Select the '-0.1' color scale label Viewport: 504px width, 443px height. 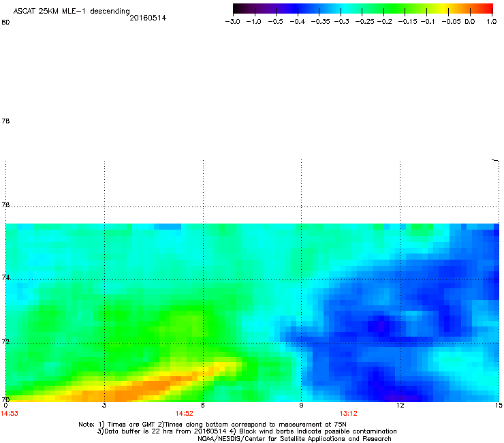point(428,22)
